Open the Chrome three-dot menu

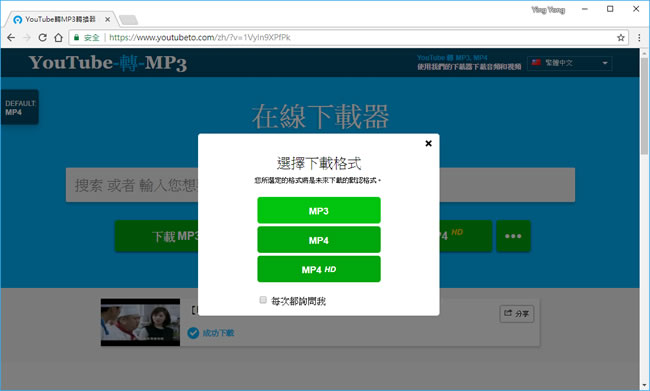(639, 38)
